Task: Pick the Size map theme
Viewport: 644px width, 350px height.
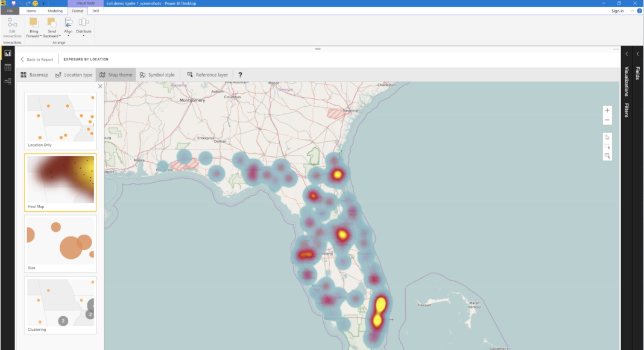Action: [60, 243]
